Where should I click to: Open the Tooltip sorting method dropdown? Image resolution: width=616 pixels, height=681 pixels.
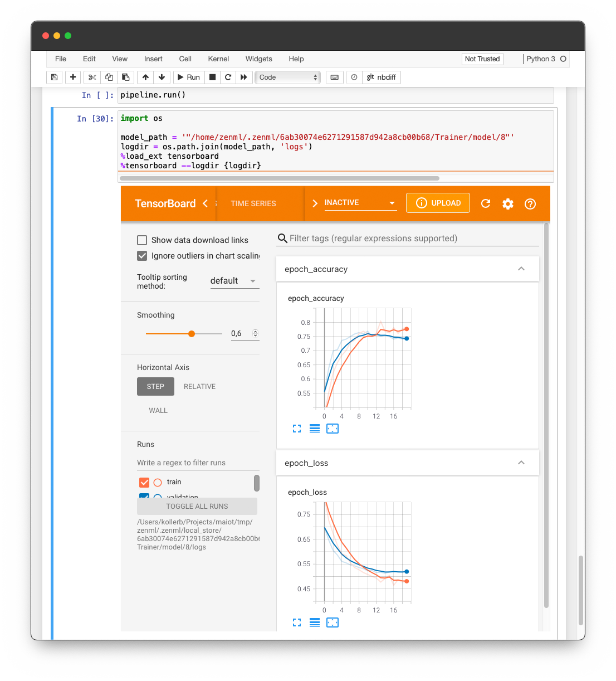pos(234,281)
